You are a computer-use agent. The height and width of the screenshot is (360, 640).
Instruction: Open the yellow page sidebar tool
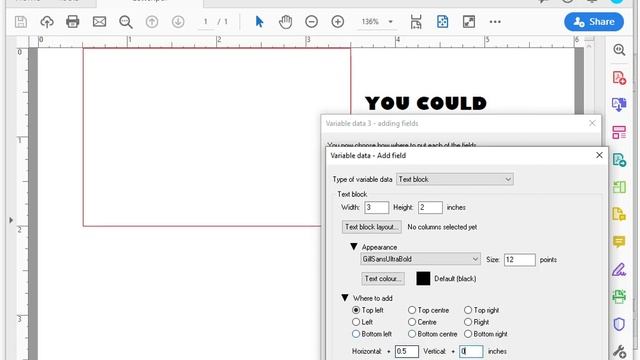point(619,214)
